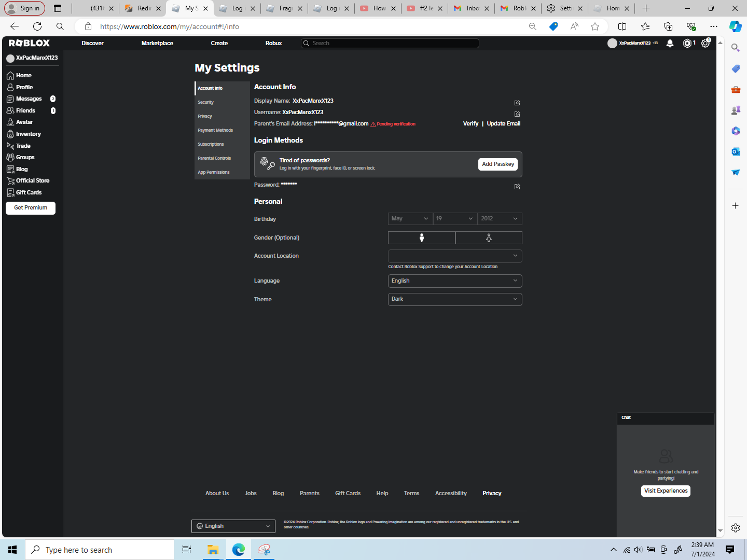
Task: Open Discover in the top navigation
Action: (x=92, y=43)
